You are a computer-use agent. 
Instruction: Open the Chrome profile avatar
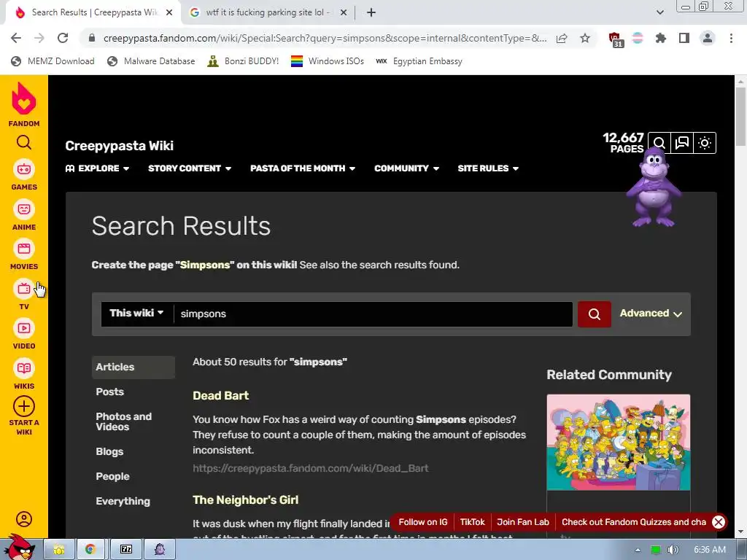click(x=708, y=38)
